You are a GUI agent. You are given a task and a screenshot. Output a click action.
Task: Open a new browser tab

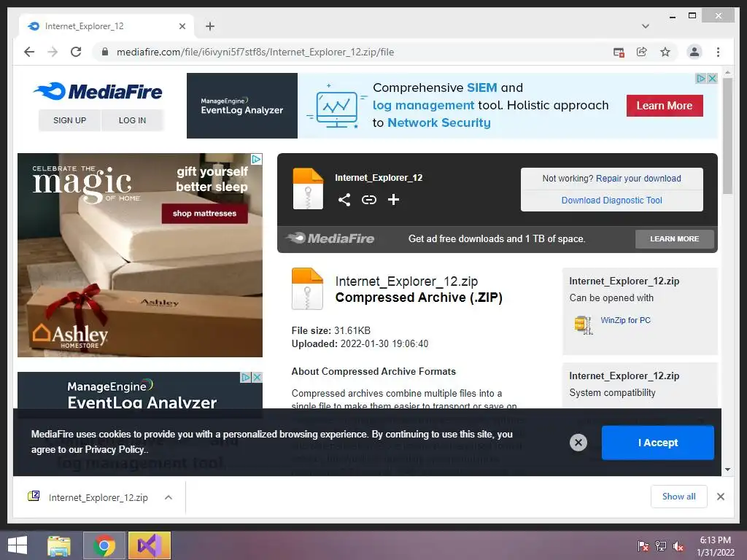[210, 26]
